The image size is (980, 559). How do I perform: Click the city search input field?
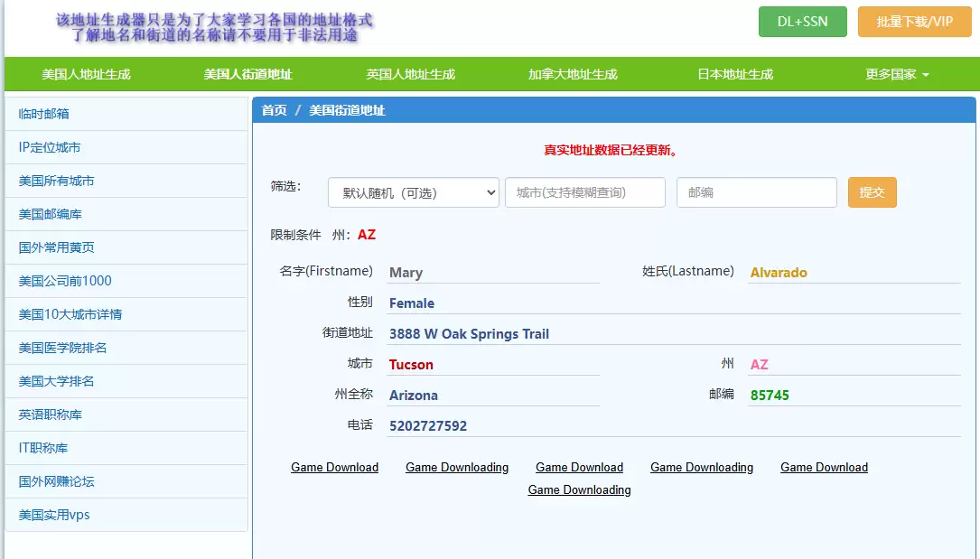click(x=584, y=192)
